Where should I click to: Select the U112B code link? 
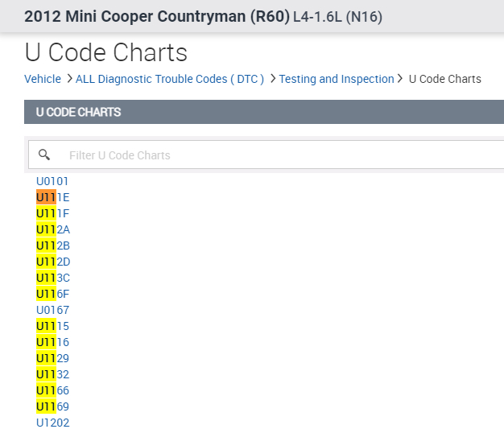[x=53, y=245]
